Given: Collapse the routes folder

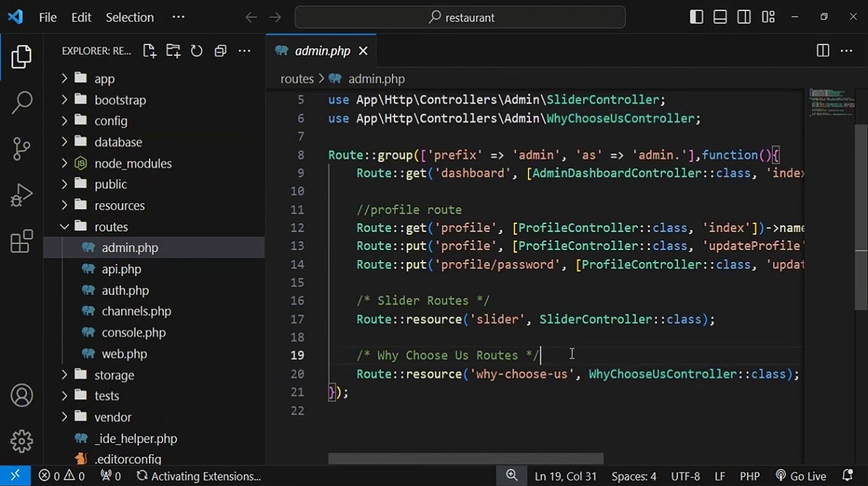Looking at the screenshot, I should point(65,227).
